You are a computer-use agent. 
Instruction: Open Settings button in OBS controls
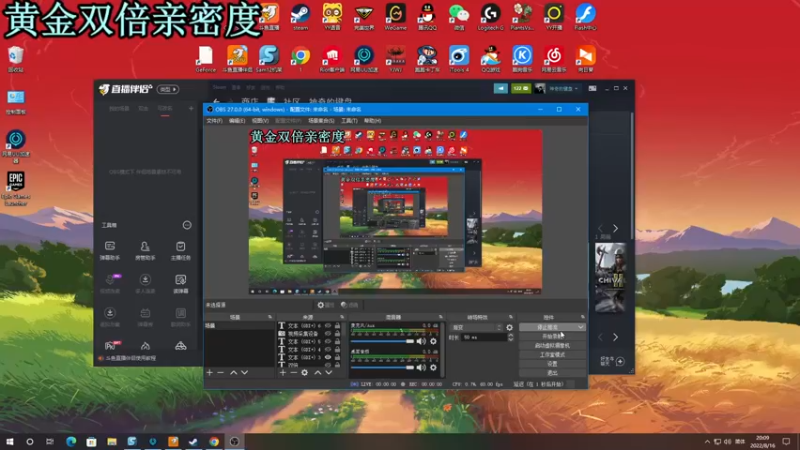point(552,364)
